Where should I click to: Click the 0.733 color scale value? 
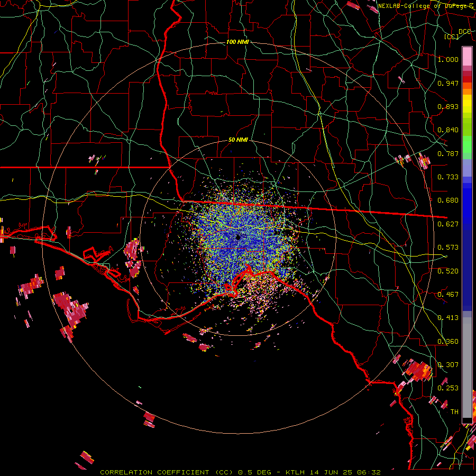[x=448, y=177]
